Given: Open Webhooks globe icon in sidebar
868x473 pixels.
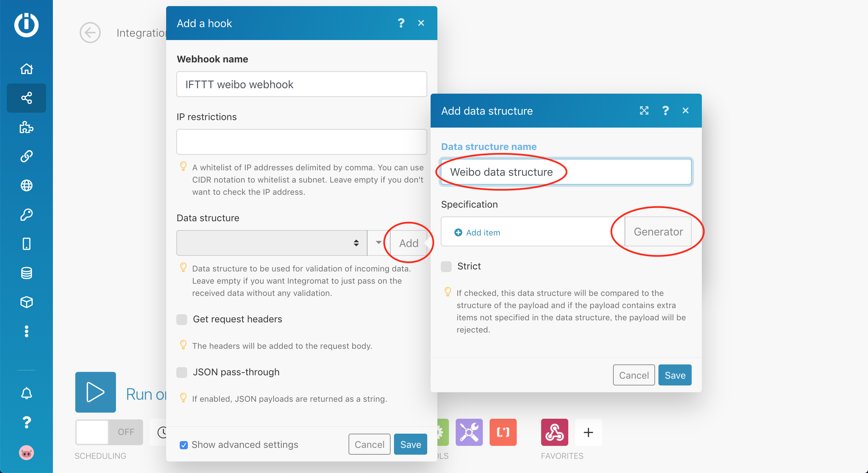Looking at the screenshot, I should [26, 186].
